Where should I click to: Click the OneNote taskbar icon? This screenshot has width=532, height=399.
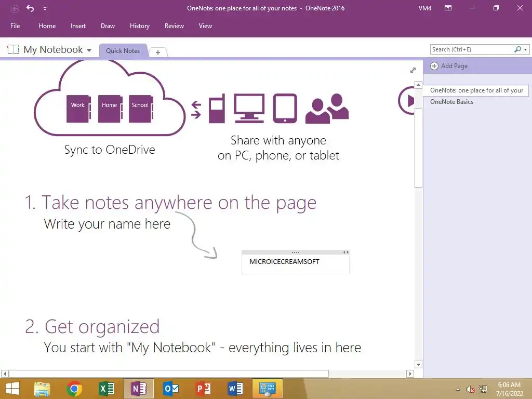[x=139, y=389]
